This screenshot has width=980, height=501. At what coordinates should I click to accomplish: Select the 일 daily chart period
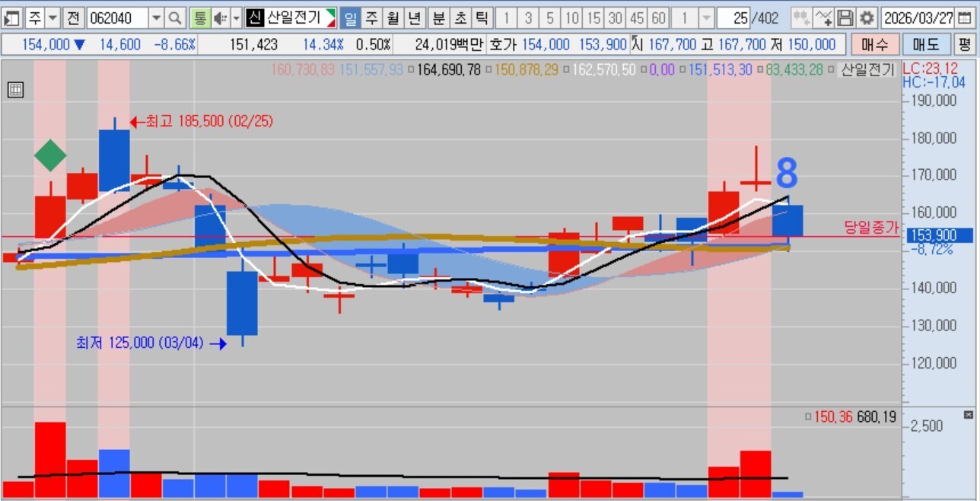click(x=350, y=18)
